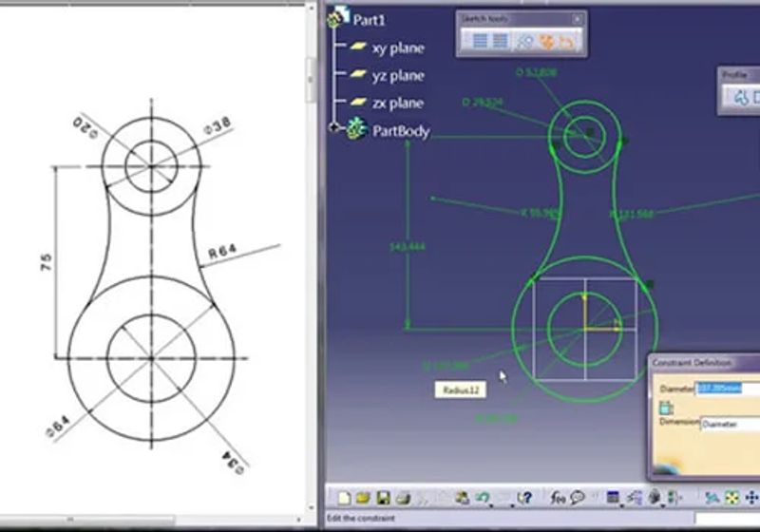Viewport: 760px width, 532px height.
Task: Select yz plane in the tree
Action: coord(398,76)
